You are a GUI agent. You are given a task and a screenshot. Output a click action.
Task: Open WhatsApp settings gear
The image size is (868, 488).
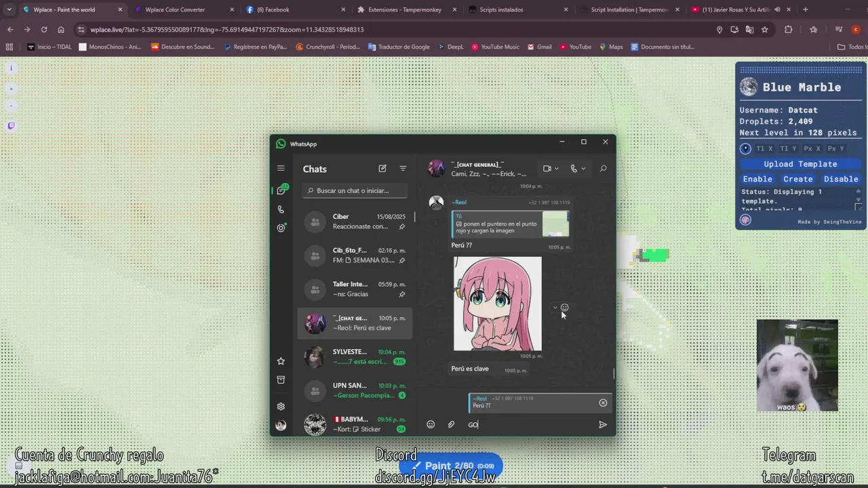point(281,407)
